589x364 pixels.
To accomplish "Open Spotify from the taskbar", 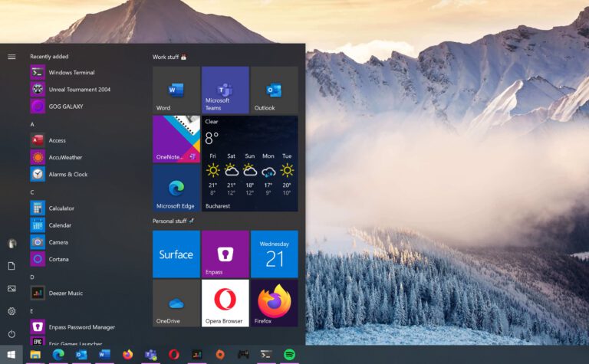I will [289, 355].
